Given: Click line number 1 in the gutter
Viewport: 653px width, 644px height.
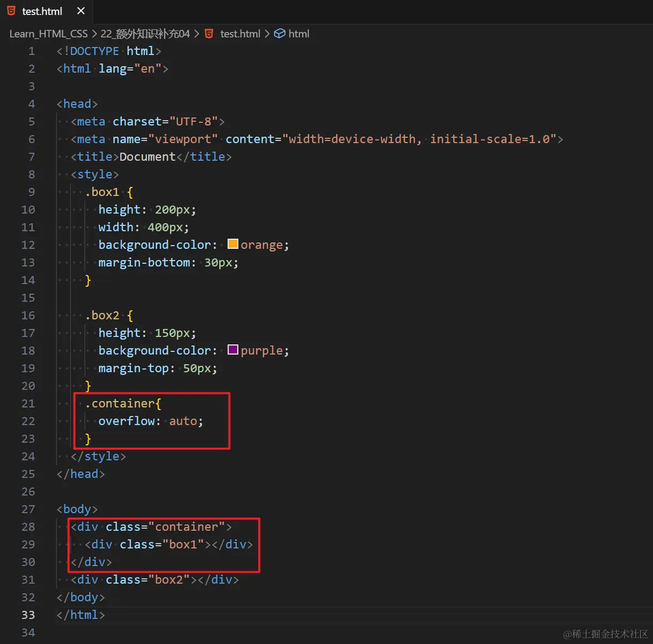Looking at the screenshot, I should (x=32, y=51).
